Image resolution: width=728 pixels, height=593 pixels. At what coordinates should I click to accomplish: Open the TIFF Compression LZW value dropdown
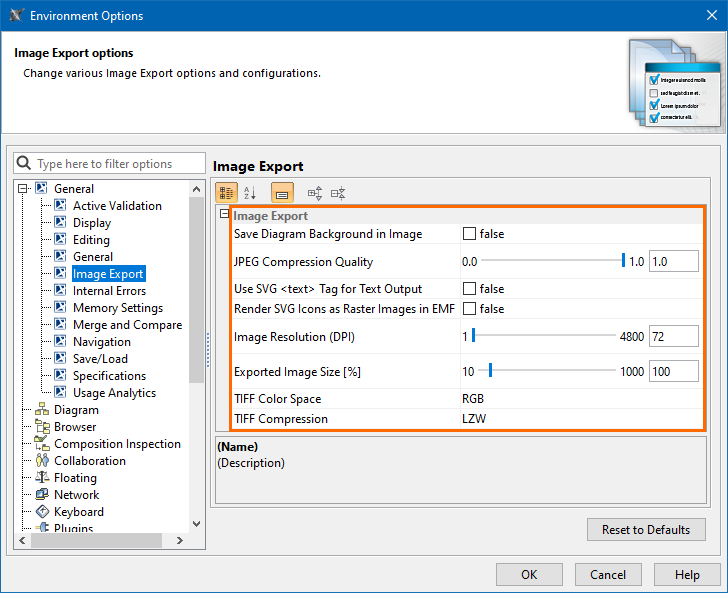tap(580, 419)
